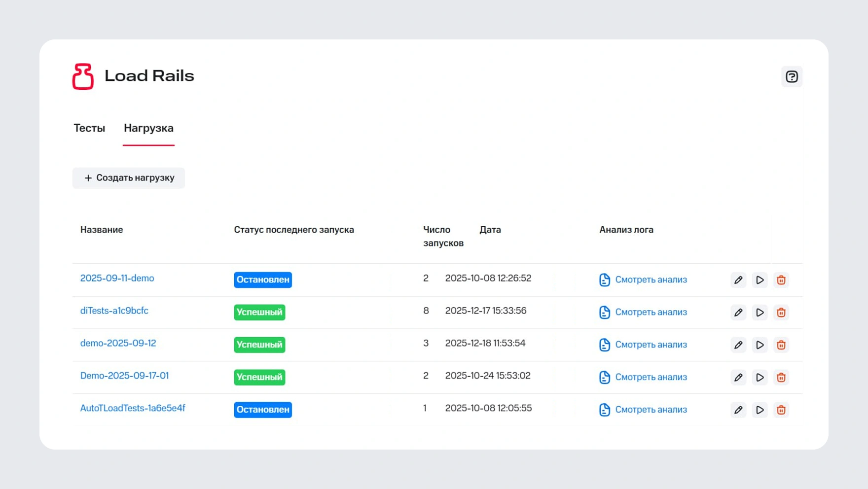Delete the 2025-09-11-demo load entry

(781, 280)
